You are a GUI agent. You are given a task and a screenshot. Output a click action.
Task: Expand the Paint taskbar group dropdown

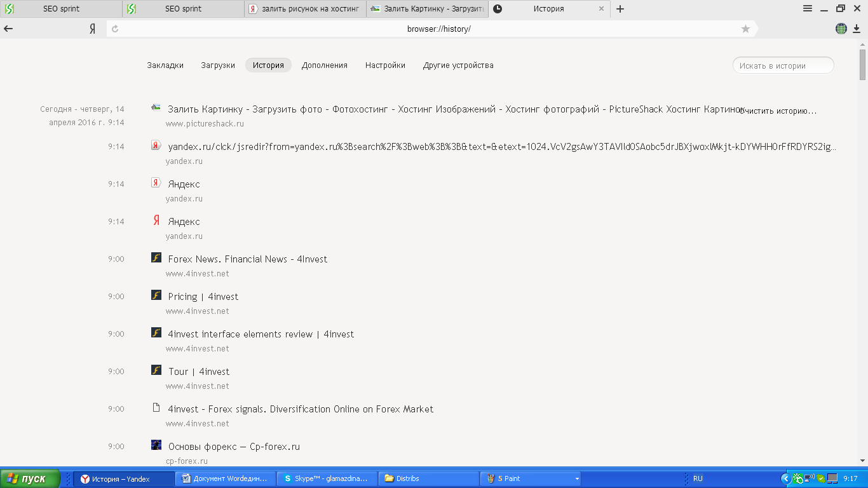577,478
